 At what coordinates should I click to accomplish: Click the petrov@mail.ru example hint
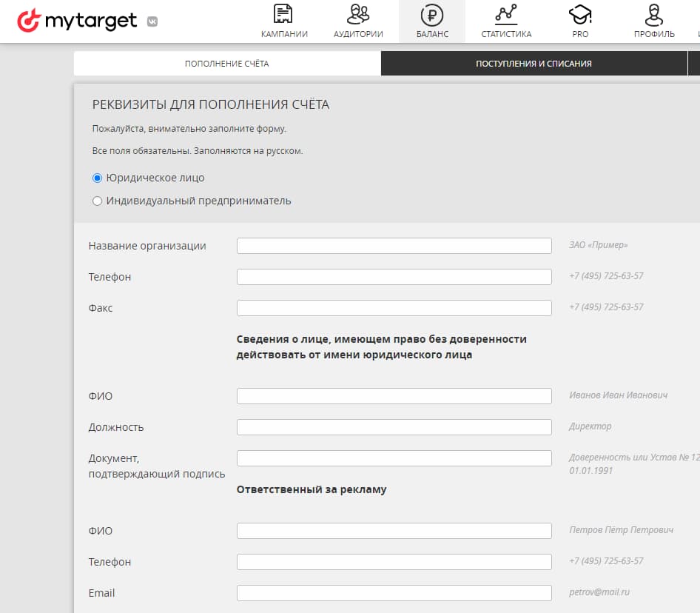(599, 592)
